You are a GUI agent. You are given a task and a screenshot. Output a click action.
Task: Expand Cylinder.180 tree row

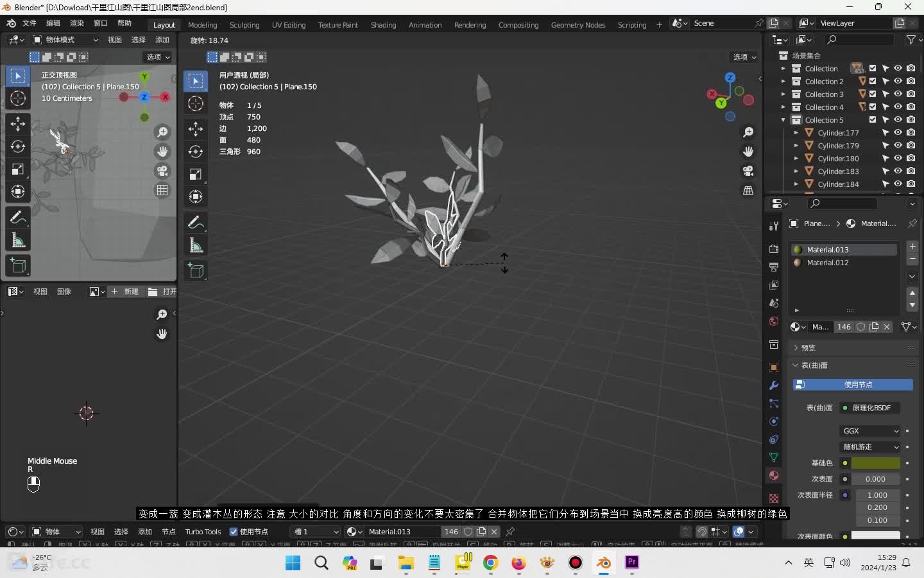(x=796, y=159)
